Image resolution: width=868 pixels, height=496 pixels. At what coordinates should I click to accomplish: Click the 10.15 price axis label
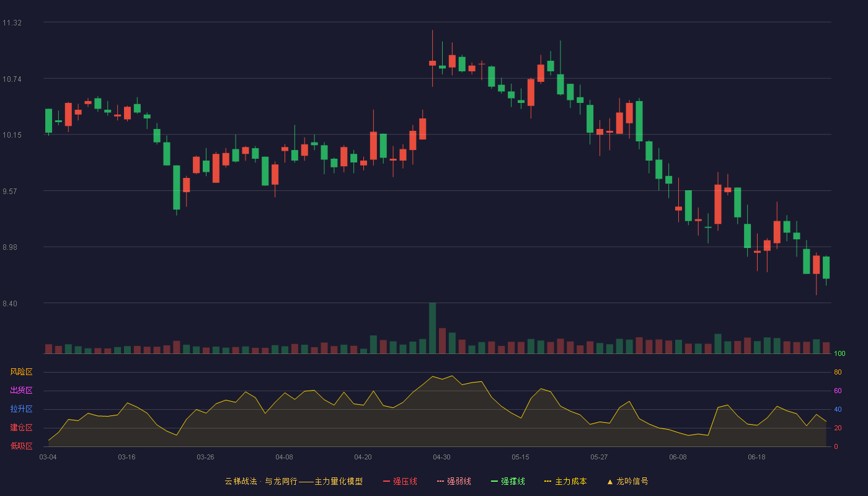12,135
